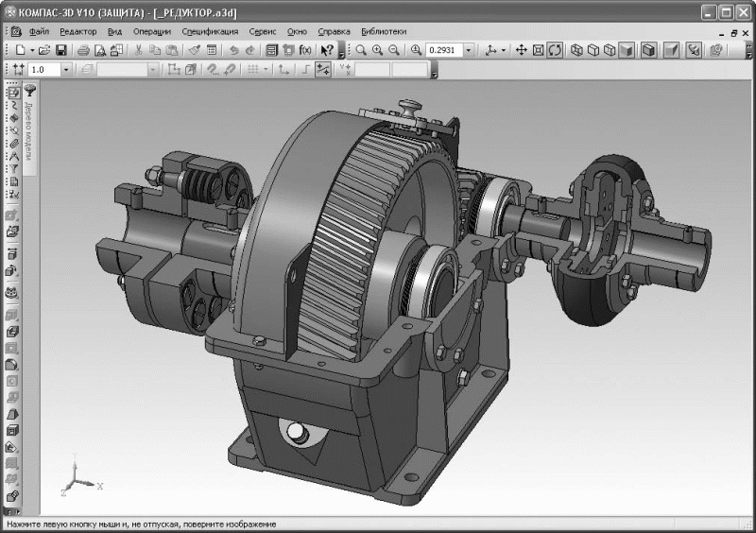The image size is (756, 533).
Task: Click the context help arrow icon
Action: (x=327, y=49)
